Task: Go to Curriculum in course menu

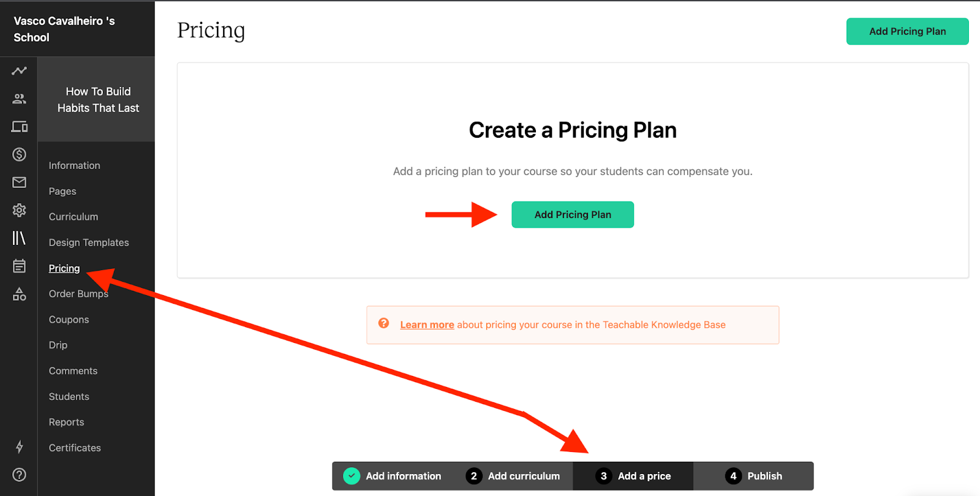Action: pyautogui.click(x=73, y=217)
